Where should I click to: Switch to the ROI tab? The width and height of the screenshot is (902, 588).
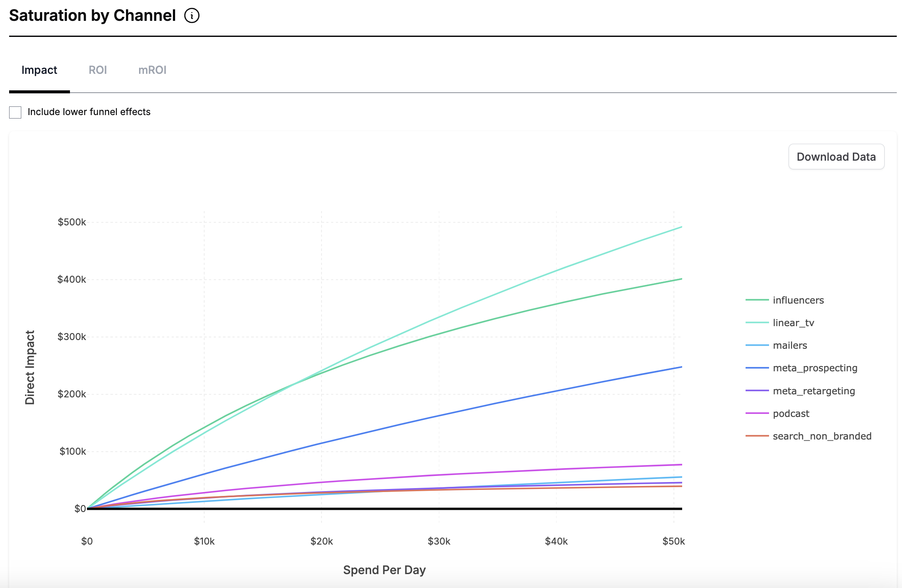click(x=98, y=70)
